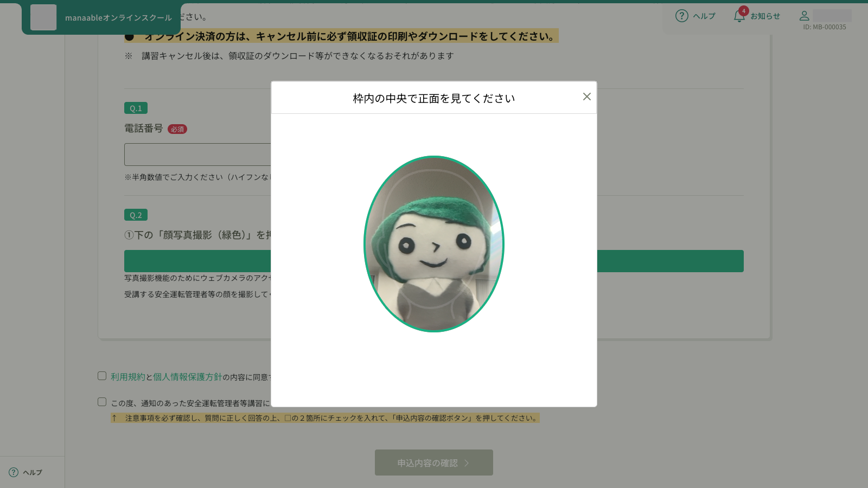Click the floating help icon at bottom left

(x=15, y=472)
